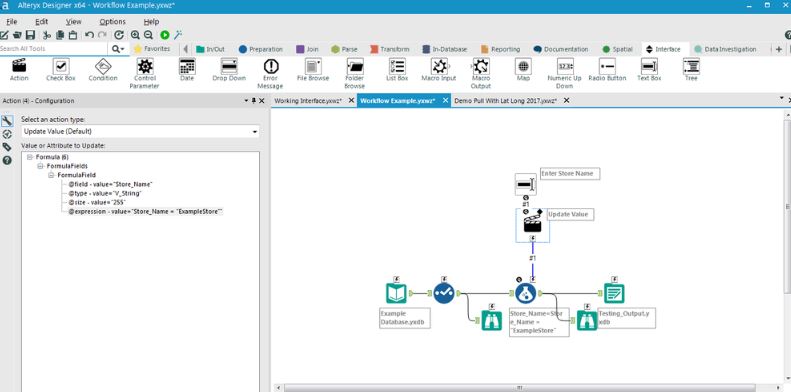The height and width of the screenshot is (392, 791).
Task: Click the Formula tool node on canvas
Action: (x=526, y=293)
